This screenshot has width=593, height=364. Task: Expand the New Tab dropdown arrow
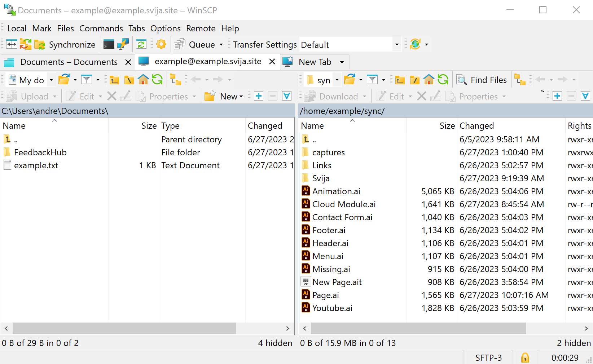pyautogui.click(x=342, y=62)
